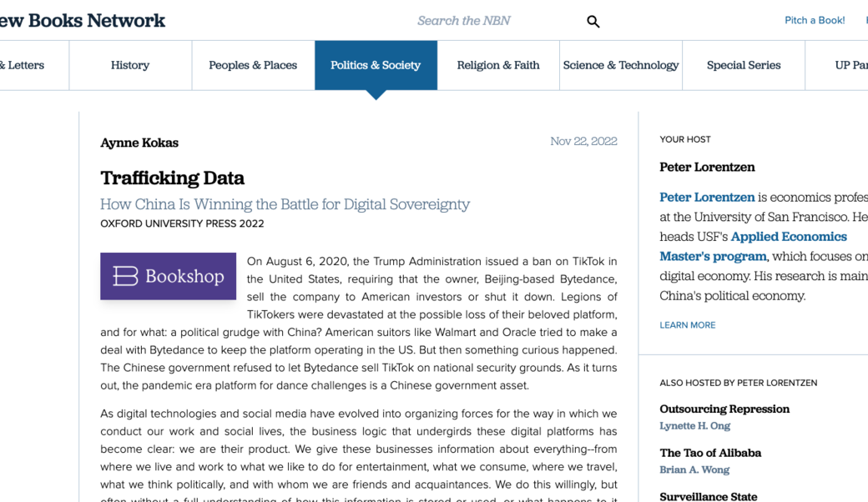Viewport: 868px width, 502px height.
Task: Click author link Brian A. Wong
Action: pos(694,469)
